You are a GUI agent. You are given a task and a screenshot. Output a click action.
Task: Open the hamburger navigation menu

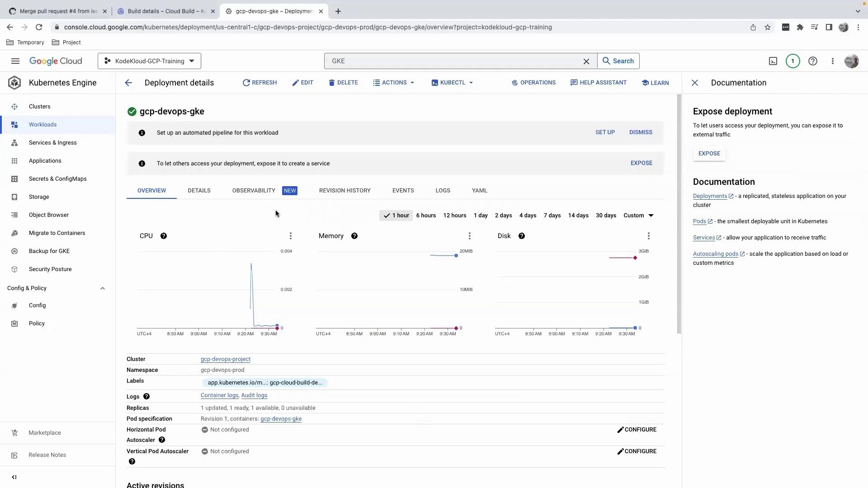click(15, 61)
